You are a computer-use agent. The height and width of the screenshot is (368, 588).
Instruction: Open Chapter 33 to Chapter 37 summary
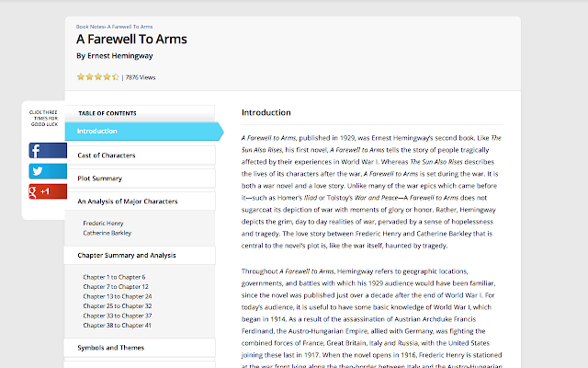coord(118,316)
